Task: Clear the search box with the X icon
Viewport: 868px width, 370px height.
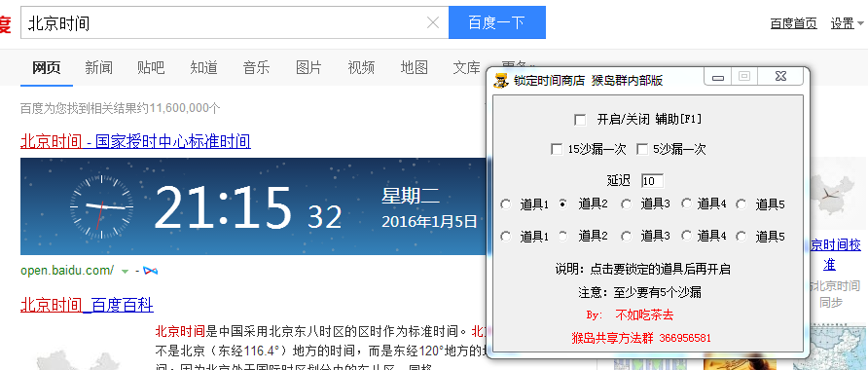Action: pyautogui.click(x=433, y=22)
